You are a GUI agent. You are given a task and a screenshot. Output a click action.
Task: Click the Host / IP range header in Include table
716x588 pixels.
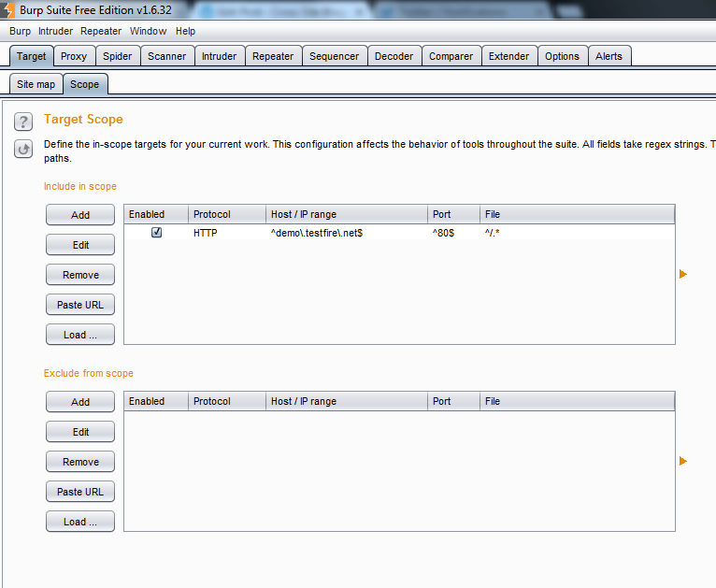point(303,214)
